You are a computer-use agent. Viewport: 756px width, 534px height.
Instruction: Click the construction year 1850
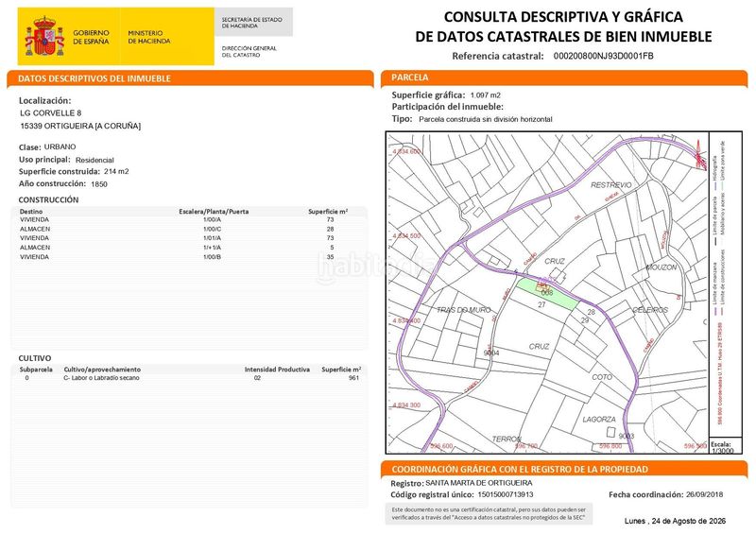point(99,184)
